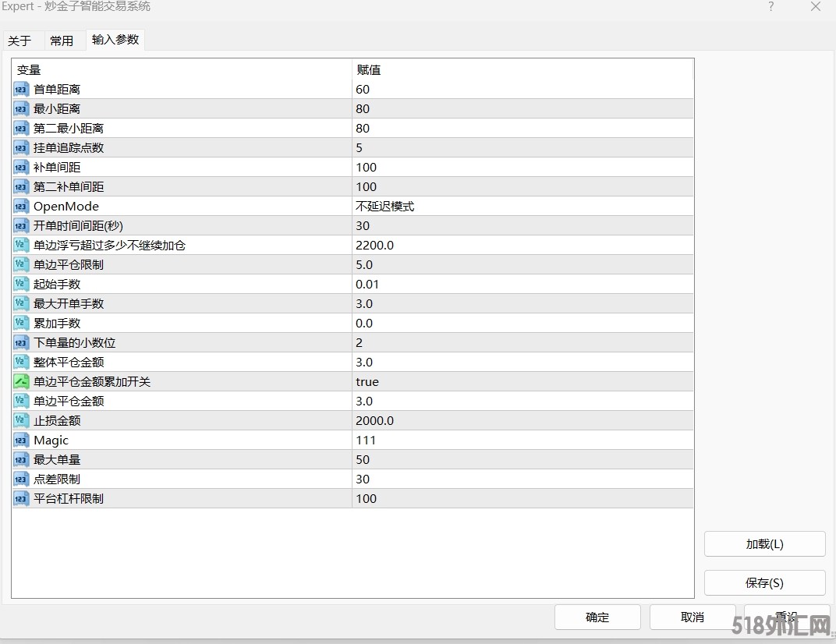Edit the 点差限制 value 30

pos(522,479)
